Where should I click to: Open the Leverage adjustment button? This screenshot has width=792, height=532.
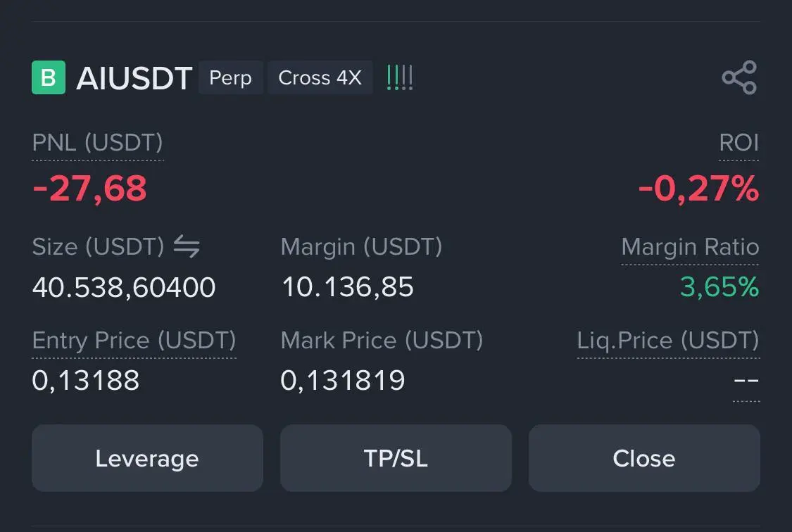point(148,458)
